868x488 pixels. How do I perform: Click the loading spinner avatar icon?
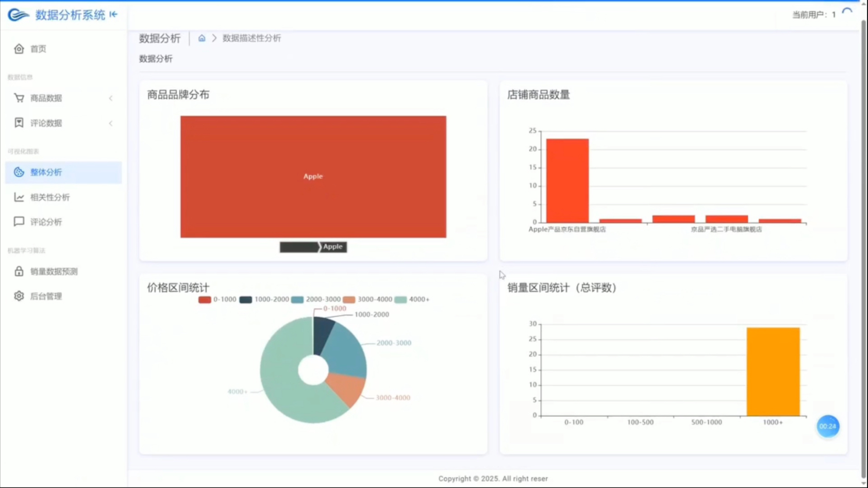click(x=847, y=13)
